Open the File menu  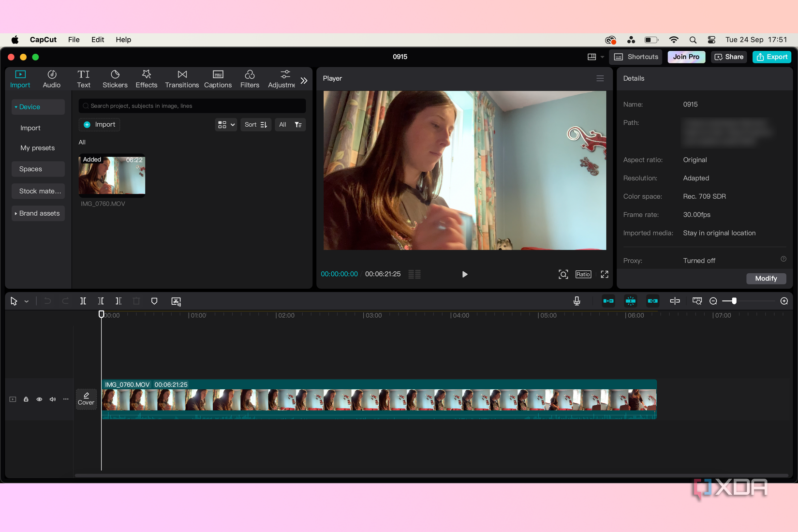point(74,40)
